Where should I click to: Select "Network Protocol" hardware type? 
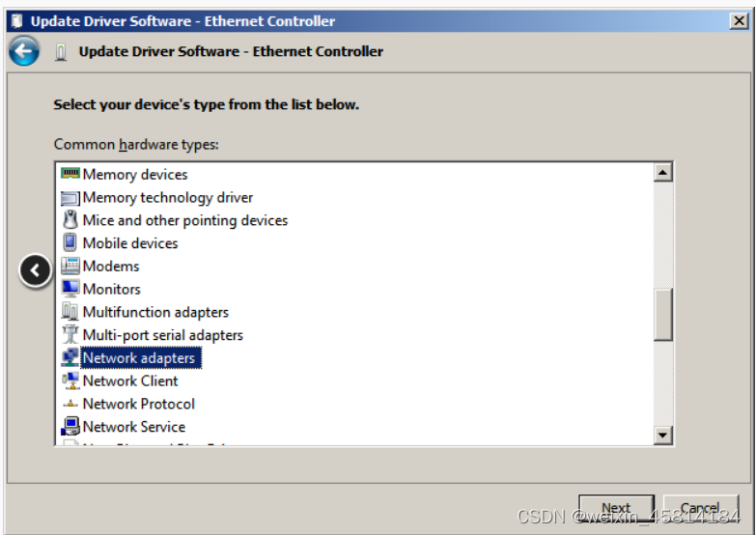(x=139, y=404)
